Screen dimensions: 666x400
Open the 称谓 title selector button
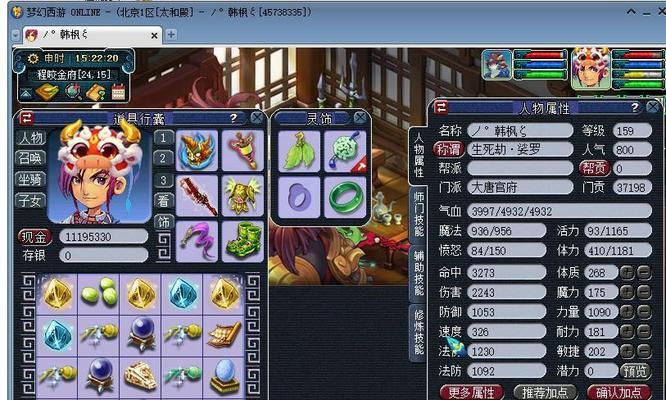coord(449,149)
